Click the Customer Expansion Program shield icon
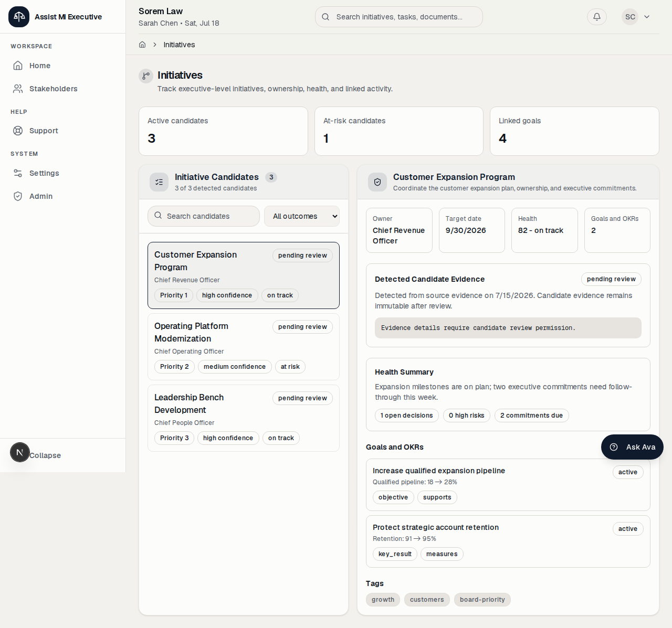This screenshot has width=672, height=628. (377, 182)
